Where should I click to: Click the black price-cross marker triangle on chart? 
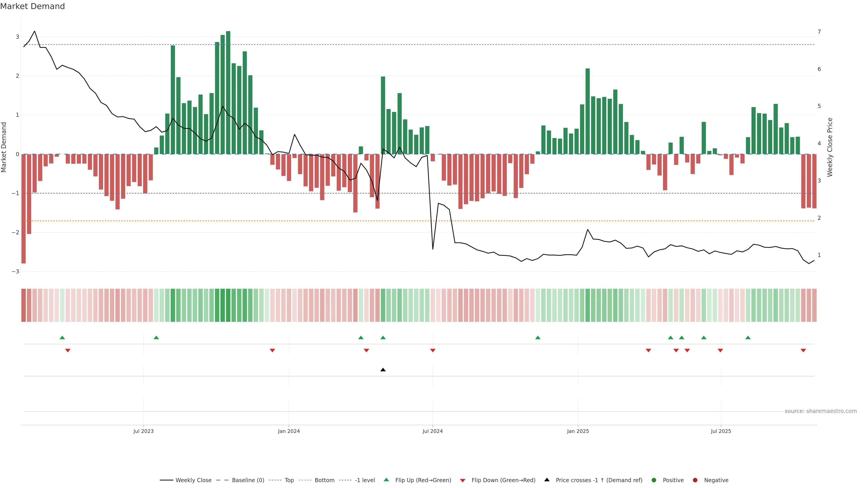(383, 370)
